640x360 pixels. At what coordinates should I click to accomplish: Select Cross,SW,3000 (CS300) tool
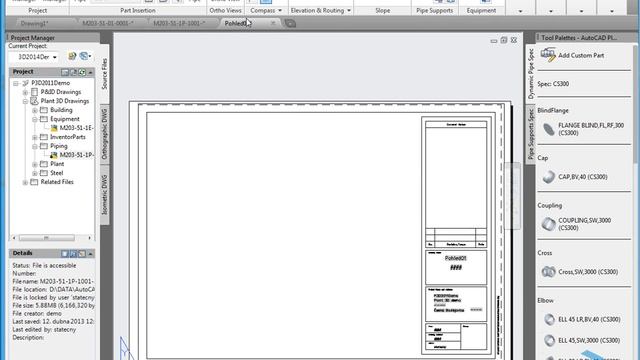click(580, 272)
